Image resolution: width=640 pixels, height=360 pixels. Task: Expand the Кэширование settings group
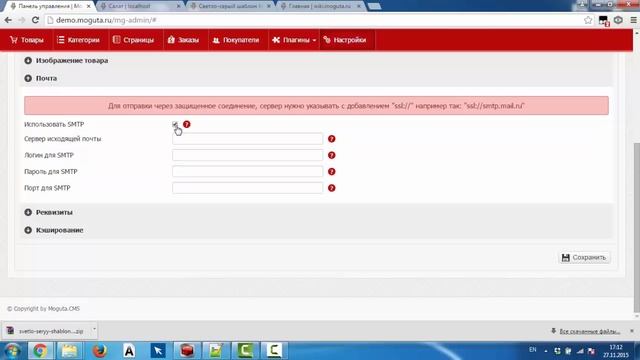click(x=53, y=230)
